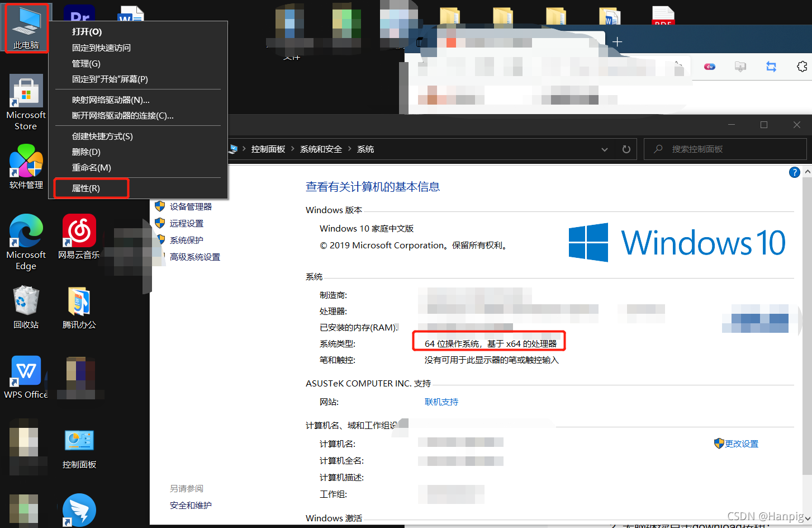This screenshot has width=812, height=528.
Task: Click the browser extensions puzzle icon
Action: [802, 67]
